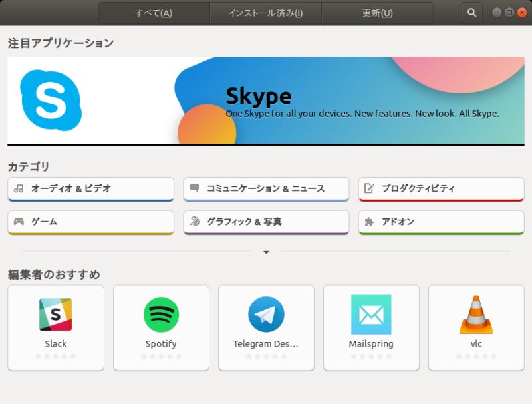This screenshot has width=532, height=404.
Task: Click the speech bubble communication icon
Action: click(194, 188)
